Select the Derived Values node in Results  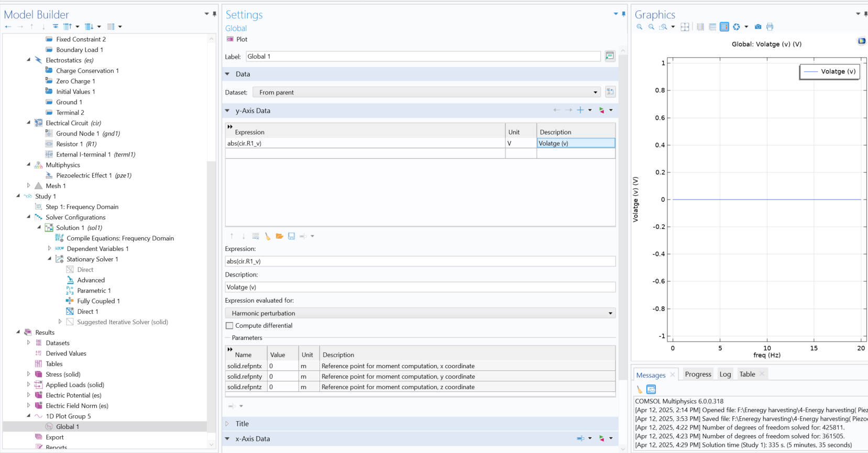[x=66, y=353]
